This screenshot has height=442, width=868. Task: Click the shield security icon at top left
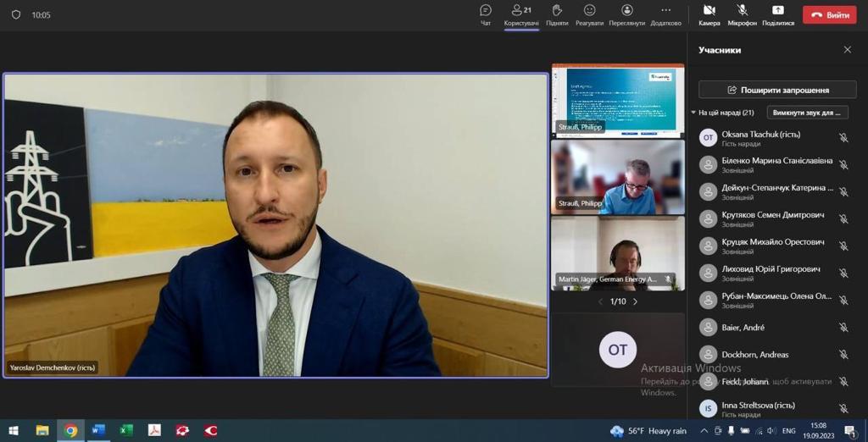[x=15, y=14]
